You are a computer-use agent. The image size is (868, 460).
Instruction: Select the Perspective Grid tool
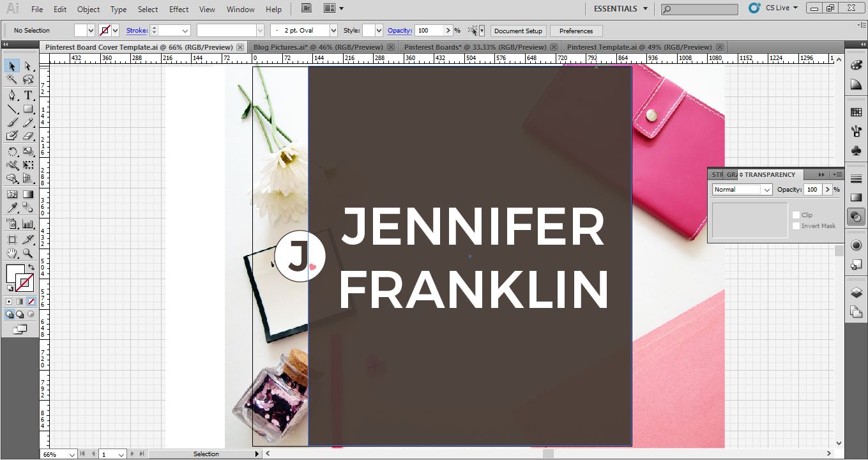click(28, 178)
